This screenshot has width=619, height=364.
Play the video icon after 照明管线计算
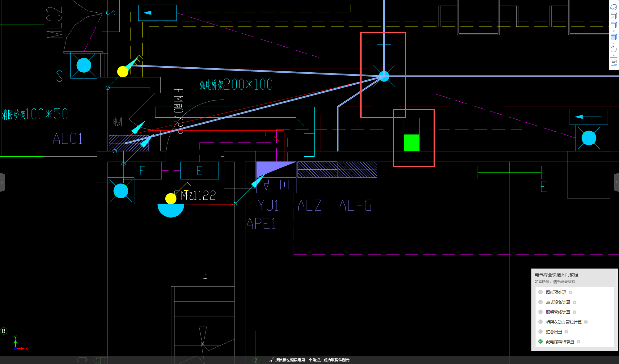[x=574, y=312]
